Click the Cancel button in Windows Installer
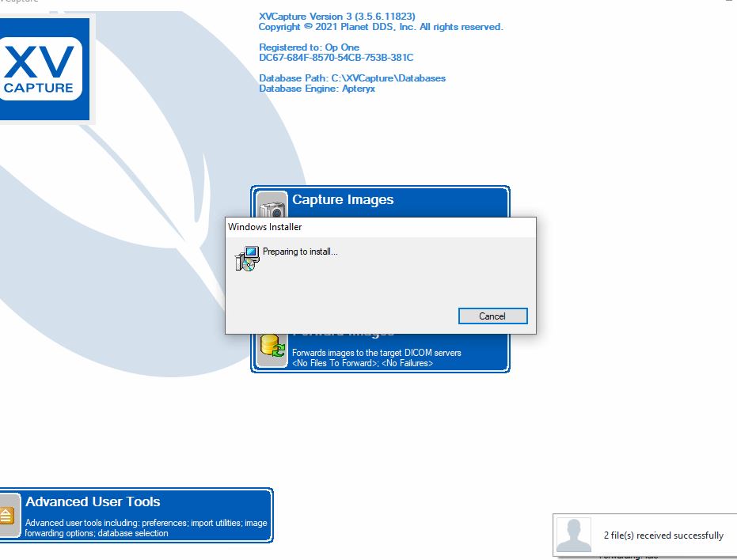Viewport: 737px width, 560px height. (x=492, y=316)
